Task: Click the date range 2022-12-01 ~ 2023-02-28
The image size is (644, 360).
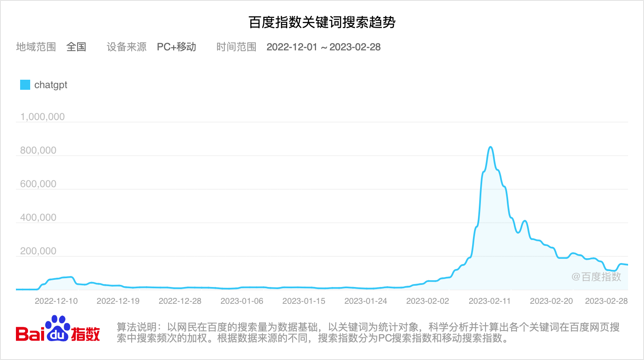Action: click(x=324, y=47)
